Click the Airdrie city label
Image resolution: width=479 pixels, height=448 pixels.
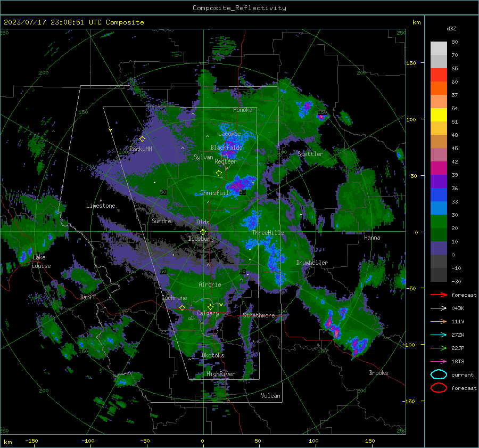click(x=210, y=284)
